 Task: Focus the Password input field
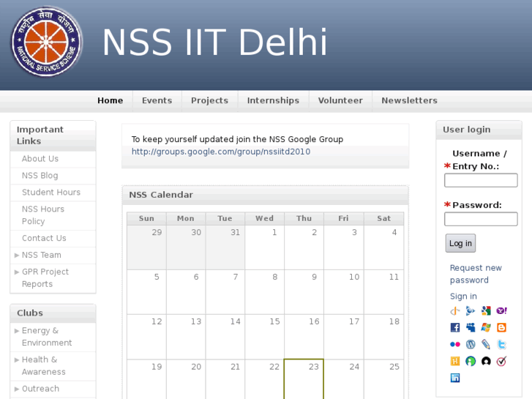coord(481,219)
